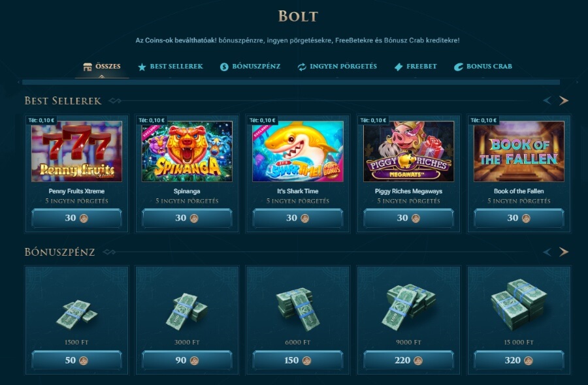Switch to Best Sellerek tab
The width and height of the screenshot is (588, 385).
(x=171, y=67)
